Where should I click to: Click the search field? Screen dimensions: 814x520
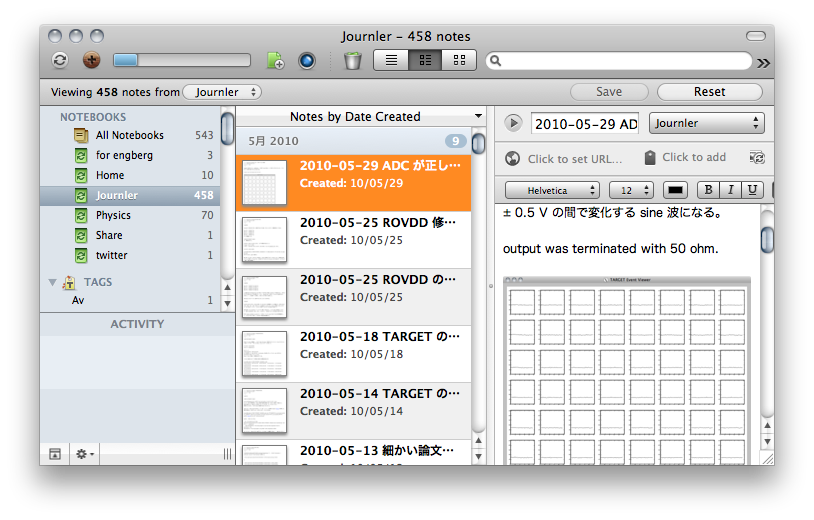click(619, 61)
